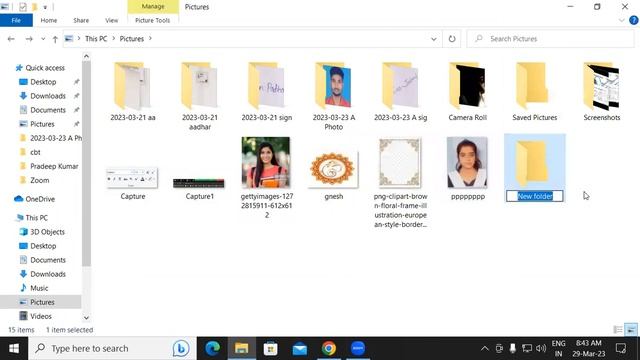Click the Manage contextual tab

(153, 7)
